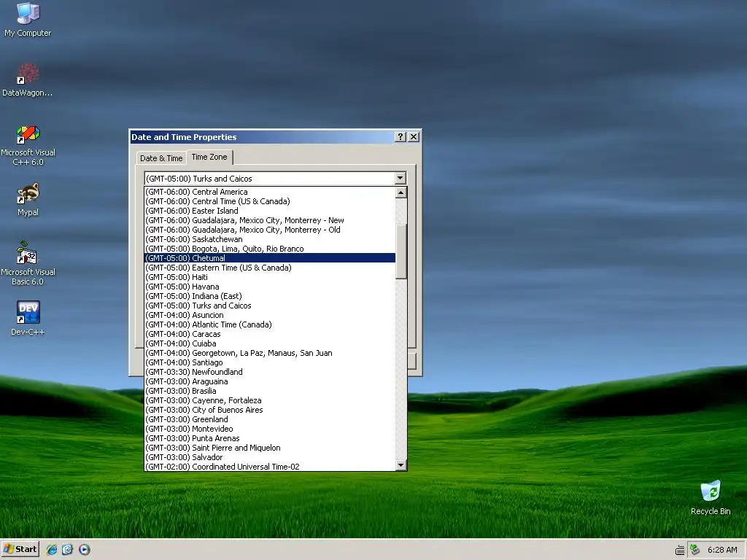
Task: Select (GMT-06:00) Saskatchewan
Action: coord(270,239)
